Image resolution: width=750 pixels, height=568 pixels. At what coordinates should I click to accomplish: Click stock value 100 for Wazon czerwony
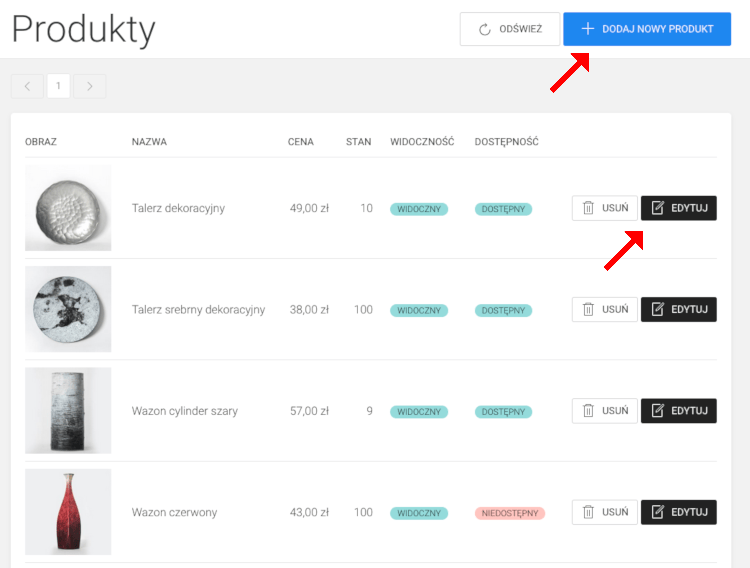pos(364,513)
